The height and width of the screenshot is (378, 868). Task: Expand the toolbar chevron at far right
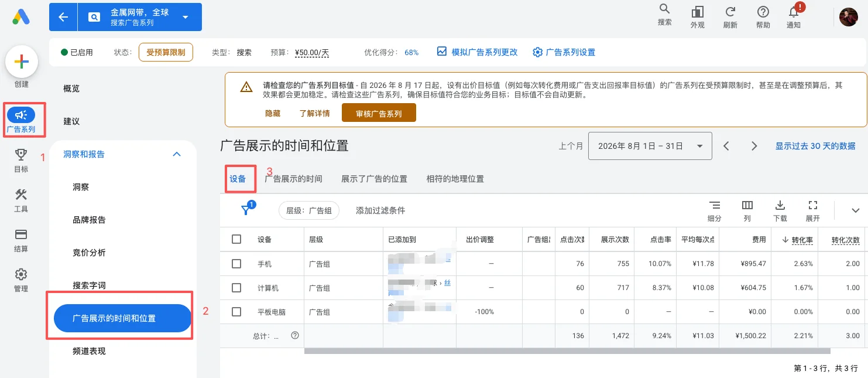(x=855, y=210)
